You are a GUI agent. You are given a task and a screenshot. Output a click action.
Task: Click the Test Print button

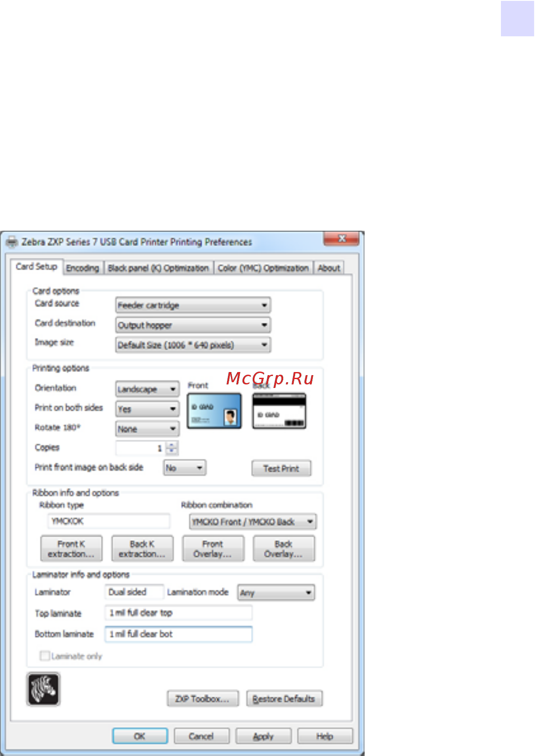click(281, 469)
